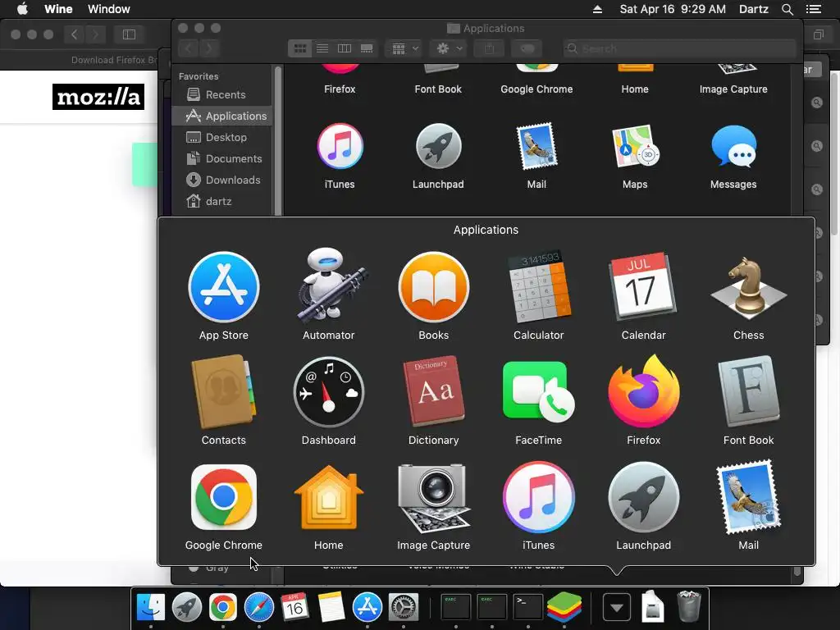Focus the Finder search field
Image resolution: width=840 pixels, height=630 pixels.
click(x=679, y=48)
